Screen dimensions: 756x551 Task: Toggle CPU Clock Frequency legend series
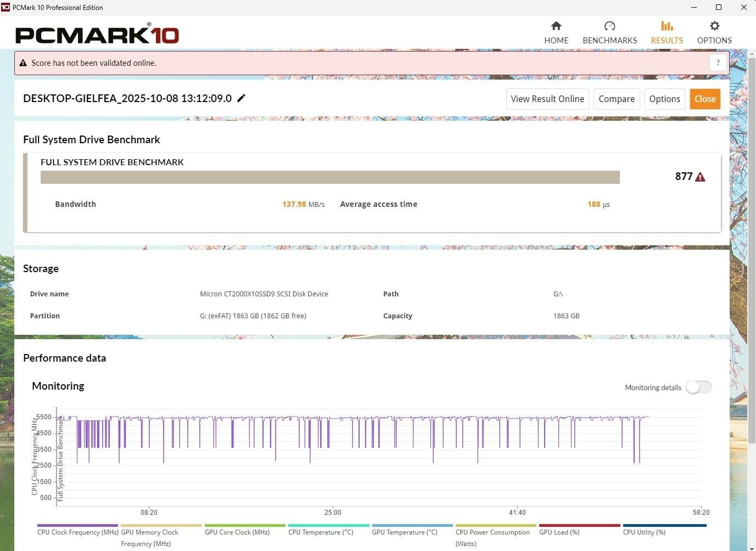click(x=77, y=532)
